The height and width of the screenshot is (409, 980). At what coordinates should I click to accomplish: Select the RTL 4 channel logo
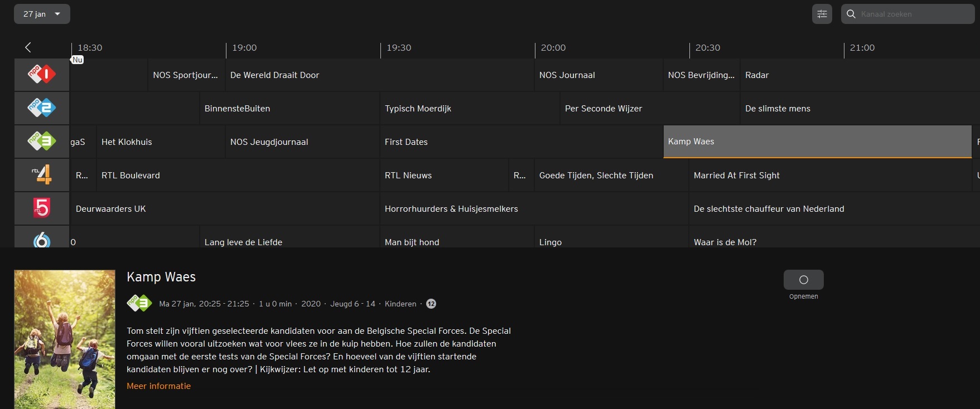pos(42,175)
